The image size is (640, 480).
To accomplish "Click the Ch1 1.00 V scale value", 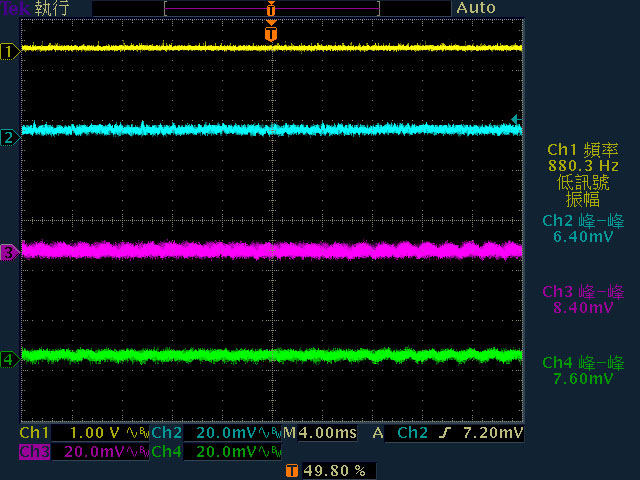I will [x=95, y=433].
